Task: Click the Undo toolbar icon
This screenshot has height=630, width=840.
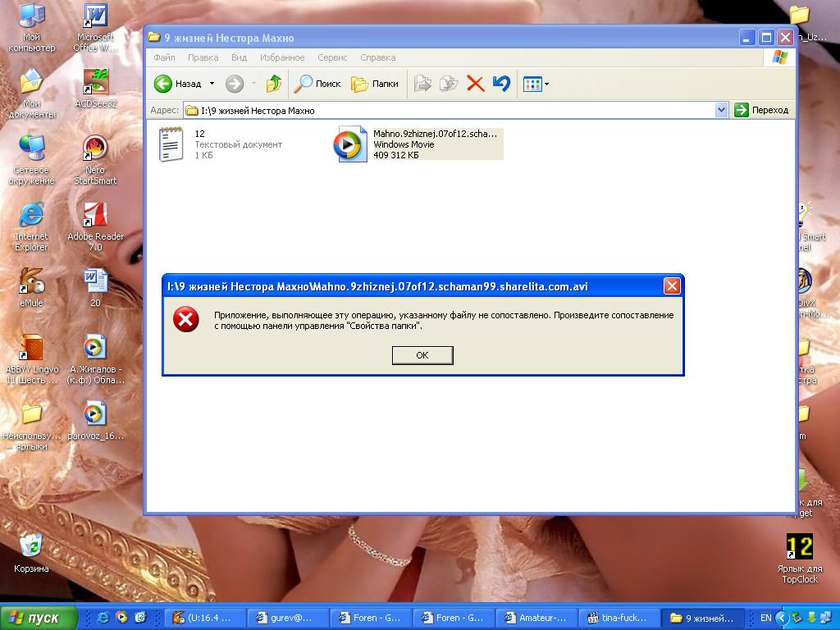Action: tap(501, 84)
